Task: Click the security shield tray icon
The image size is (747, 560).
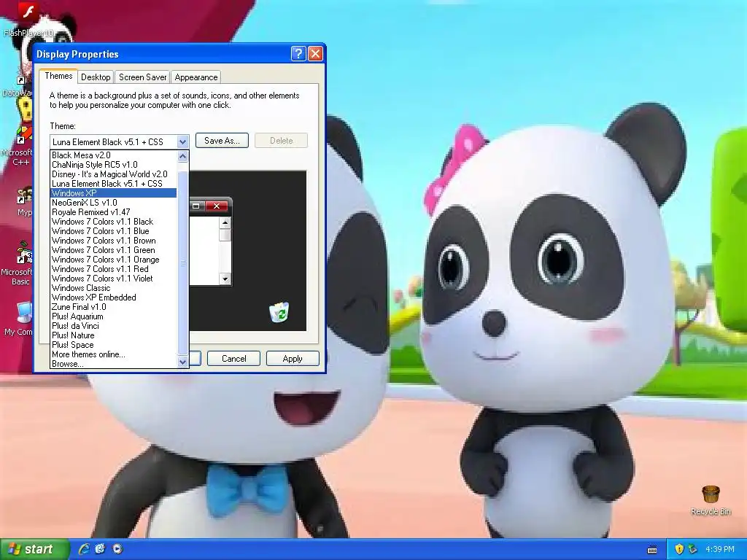Action: (x=679, y=549)
